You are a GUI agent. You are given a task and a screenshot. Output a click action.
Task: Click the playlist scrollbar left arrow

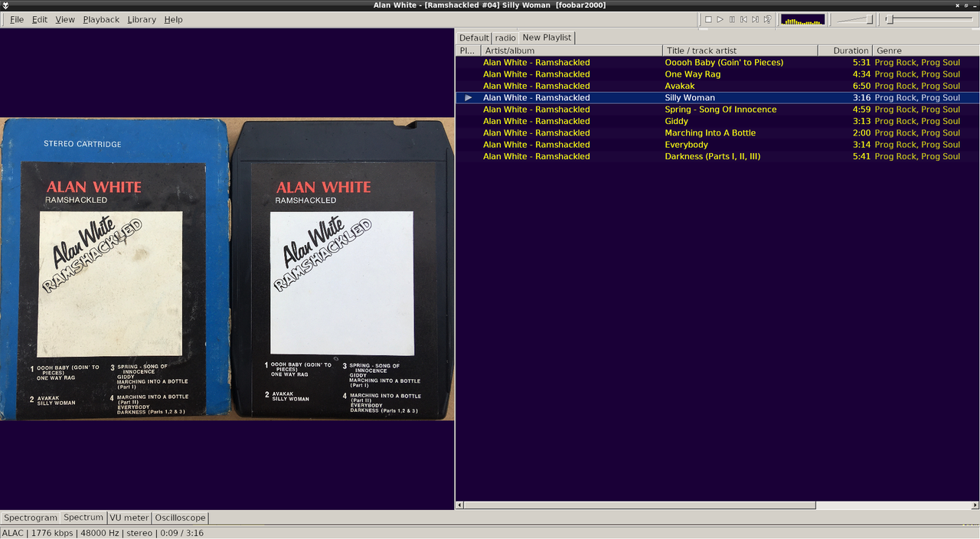tap(459, 505)
